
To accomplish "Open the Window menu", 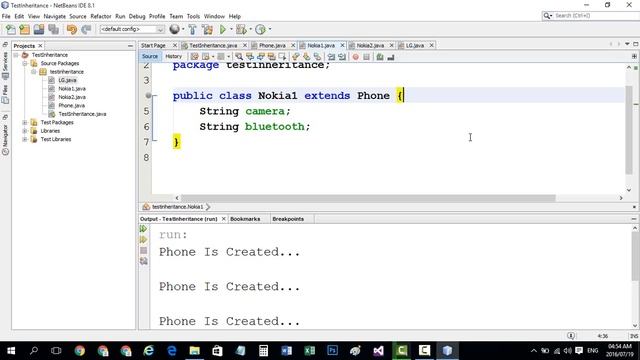I will click(214, 16).
